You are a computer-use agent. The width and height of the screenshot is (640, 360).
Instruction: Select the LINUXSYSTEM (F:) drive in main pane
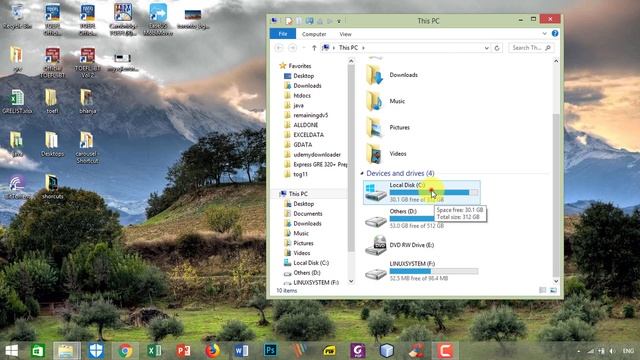[x=421, y=271]
